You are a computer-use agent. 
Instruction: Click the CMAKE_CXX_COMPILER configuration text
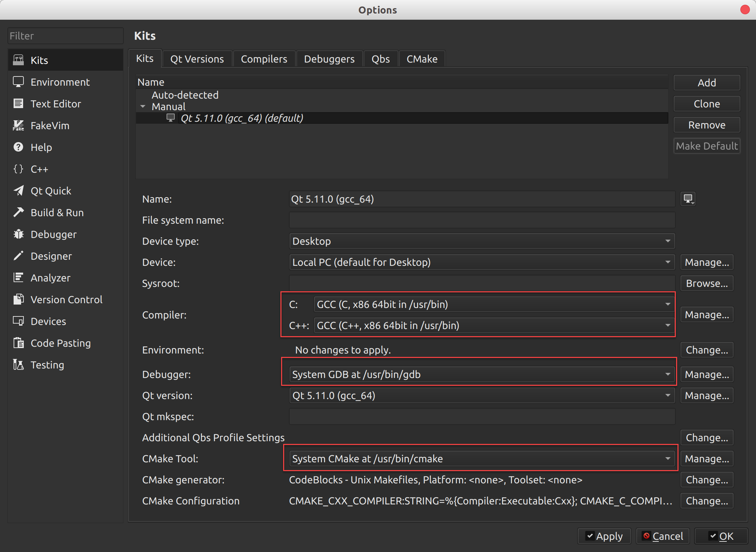tap(481, 501)
